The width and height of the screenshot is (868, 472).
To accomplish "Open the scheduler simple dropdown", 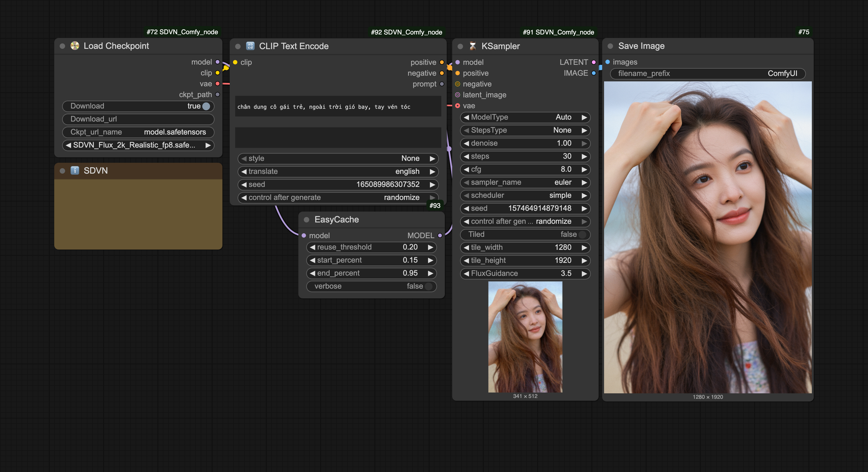I will pyautogui.click(x=525, y=195).
